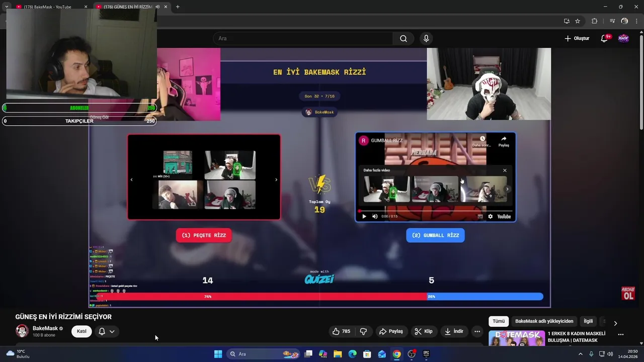Open DATEMASK suggested video thumbnail
Viewport: 644px width, 362px height.
point(517,338)
